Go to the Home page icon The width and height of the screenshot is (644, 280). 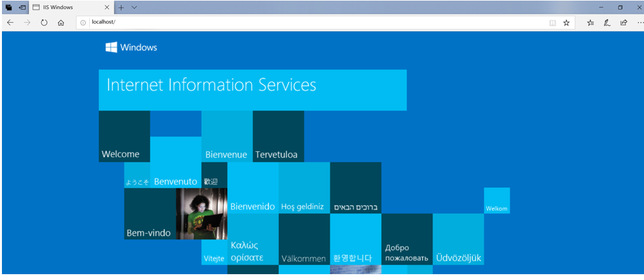(x=61, y=23)
